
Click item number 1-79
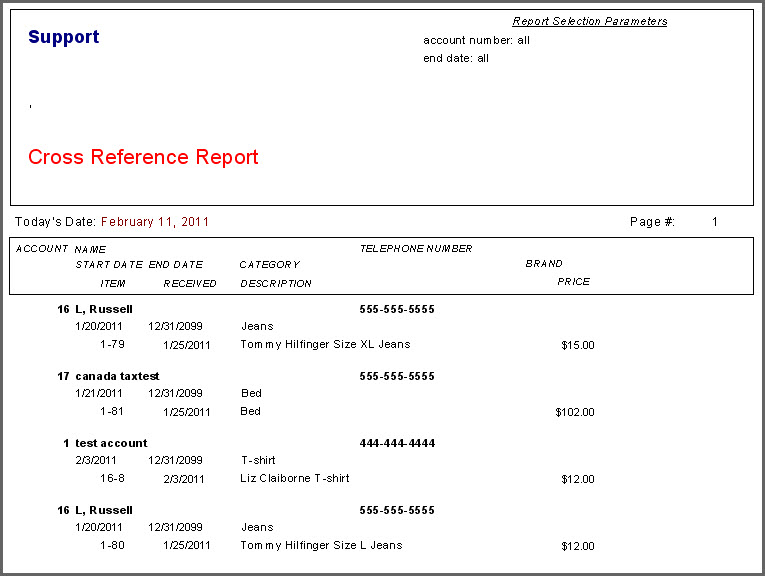tap(112, 344)
